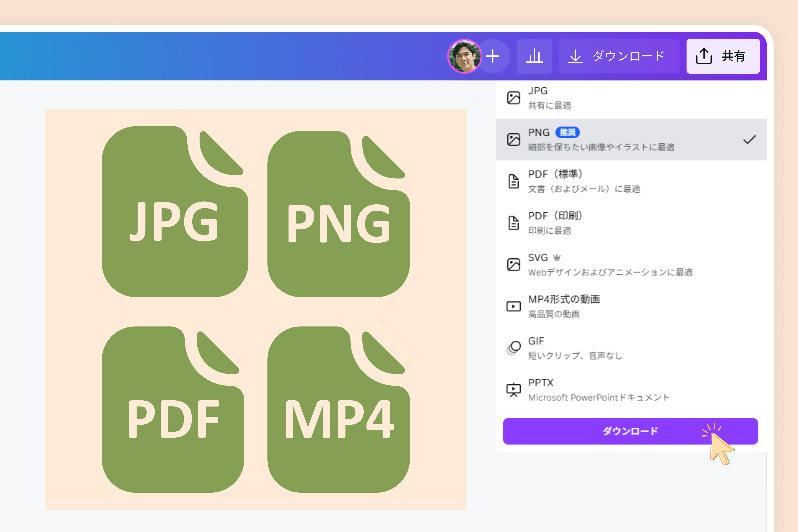Select the green PNG file graphic on canvas

[x=339, y=214]
